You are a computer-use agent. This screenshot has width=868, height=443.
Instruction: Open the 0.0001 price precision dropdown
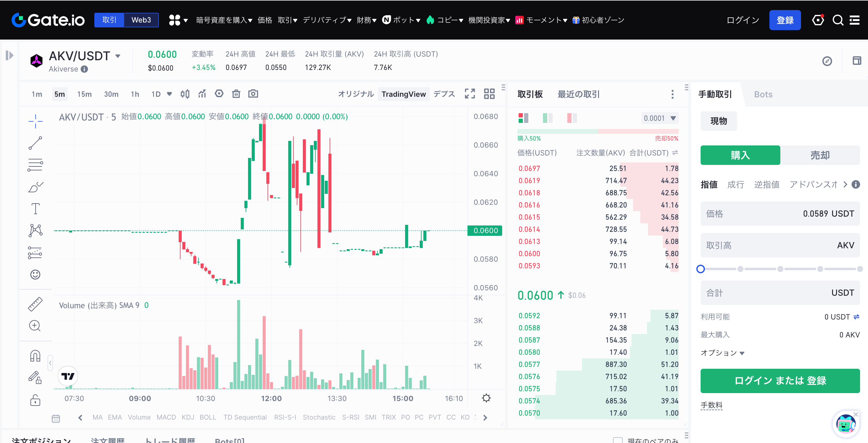pos(660,118)
